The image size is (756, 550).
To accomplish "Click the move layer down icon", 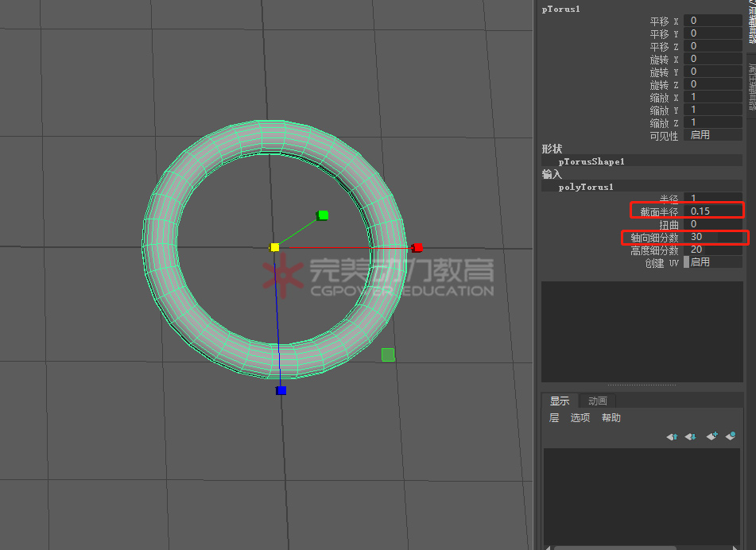I will (x=691, y=436).
